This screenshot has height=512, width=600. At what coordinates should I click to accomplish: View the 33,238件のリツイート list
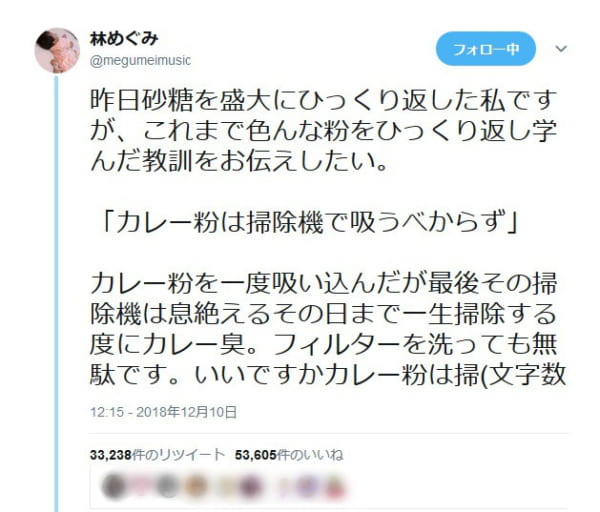coord(157,455)
